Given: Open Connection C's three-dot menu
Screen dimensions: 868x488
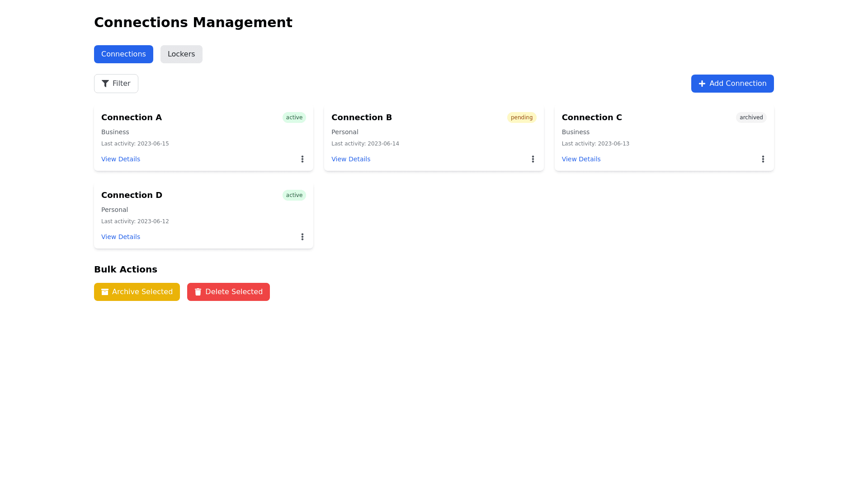Looking at the screenshot, I should tap(763, 159).
